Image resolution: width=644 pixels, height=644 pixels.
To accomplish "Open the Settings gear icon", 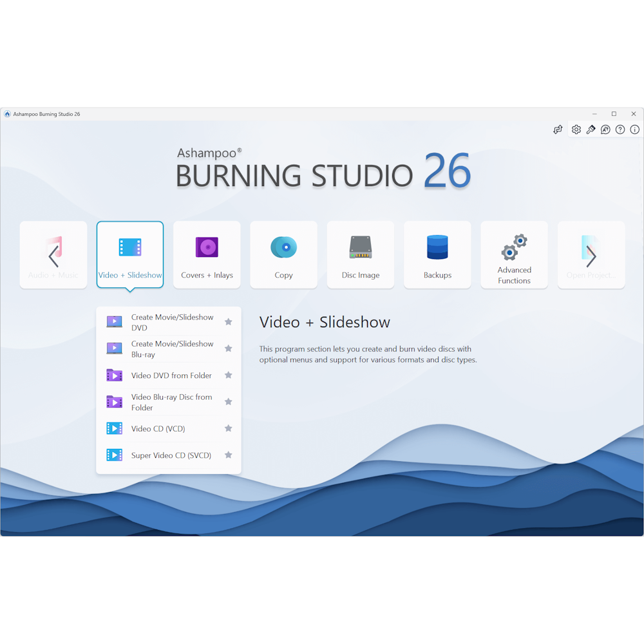I will [x=576, y=130].
